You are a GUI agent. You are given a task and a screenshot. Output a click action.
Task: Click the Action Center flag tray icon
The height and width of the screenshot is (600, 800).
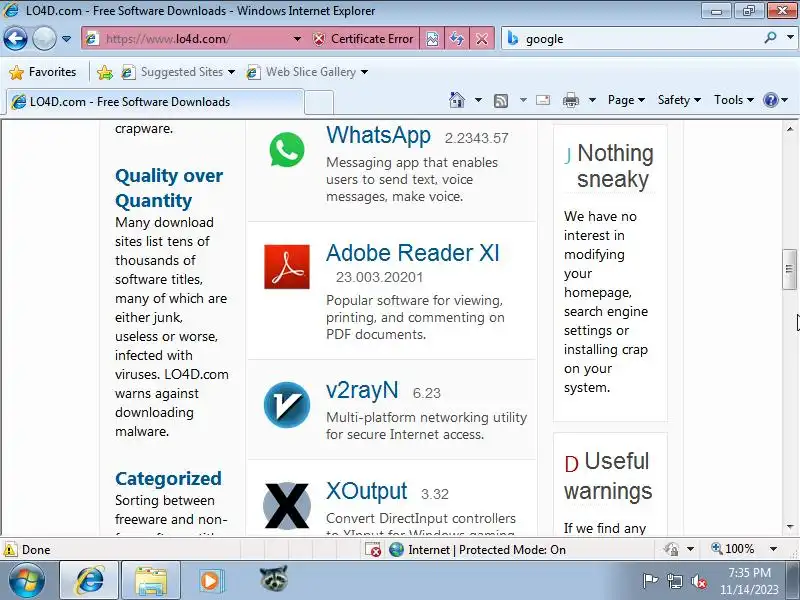click(650, 581)
